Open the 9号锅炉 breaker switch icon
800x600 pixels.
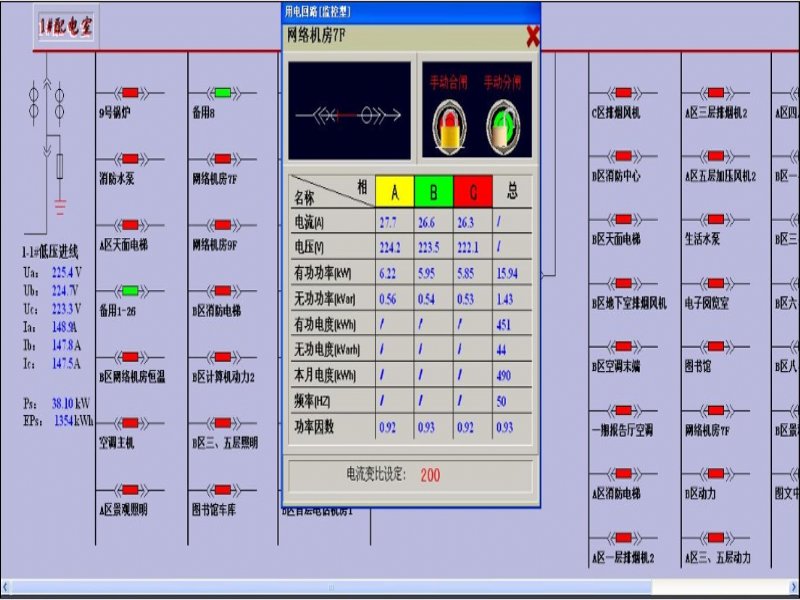click(130, 93)
